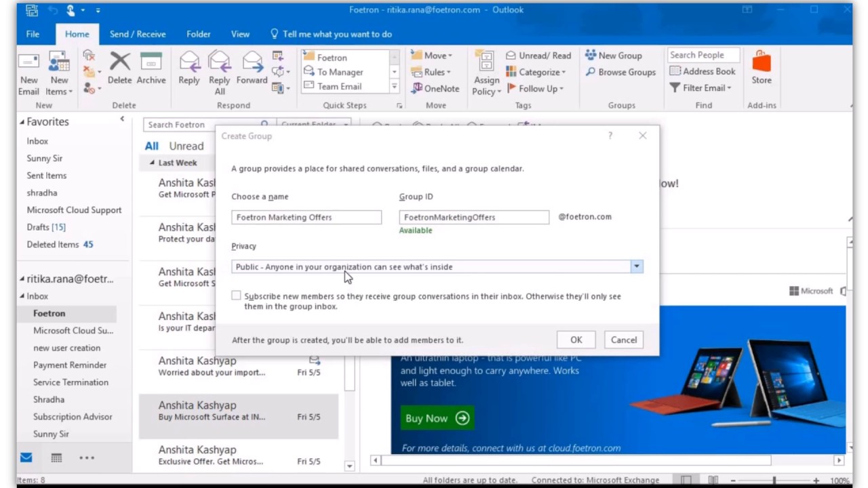Switch to Mail view in navigation bar
Image resolution: width=868 pixels, height=488 pixels.
pyautogui.click(x=26, y=457)
